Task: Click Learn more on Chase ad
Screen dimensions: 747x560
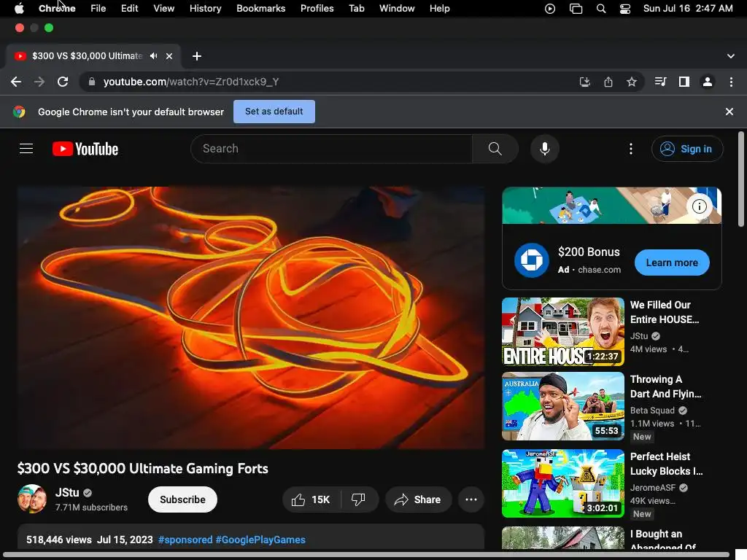Action: (672, 262)
